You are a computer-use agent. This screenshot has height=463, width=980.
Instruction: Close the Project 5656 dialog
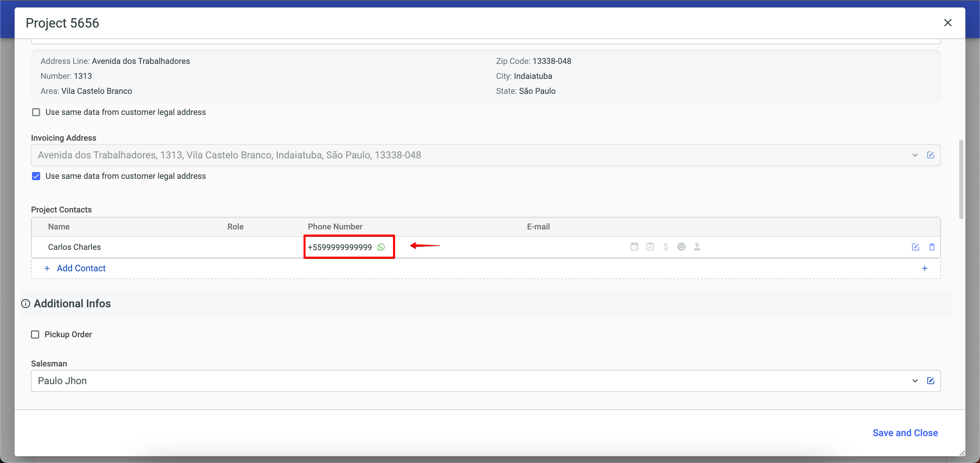tap(947, 23)
